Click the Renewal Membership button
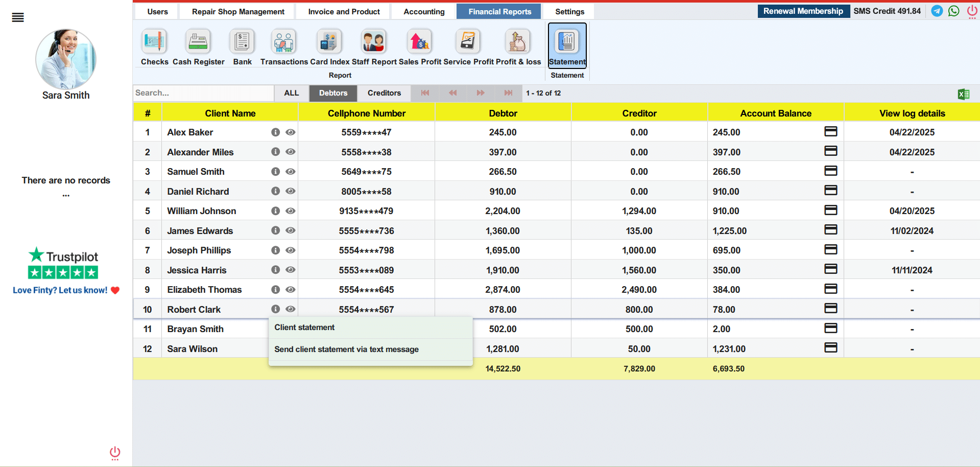 click(803, 11)
